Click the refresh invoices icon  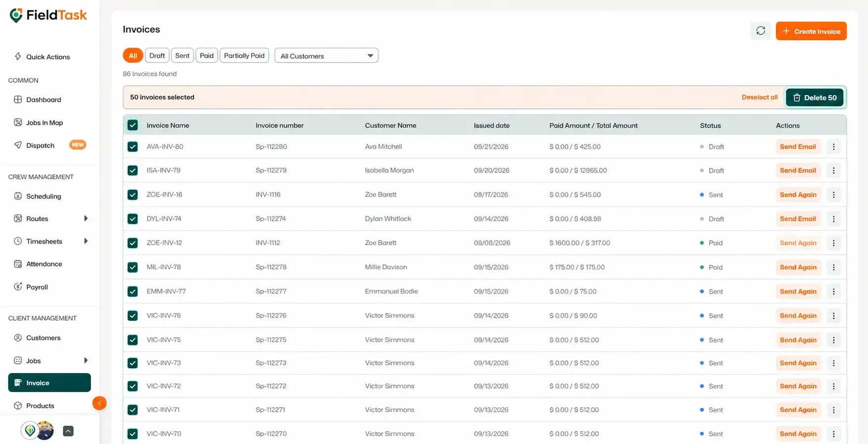coord(761,31)
